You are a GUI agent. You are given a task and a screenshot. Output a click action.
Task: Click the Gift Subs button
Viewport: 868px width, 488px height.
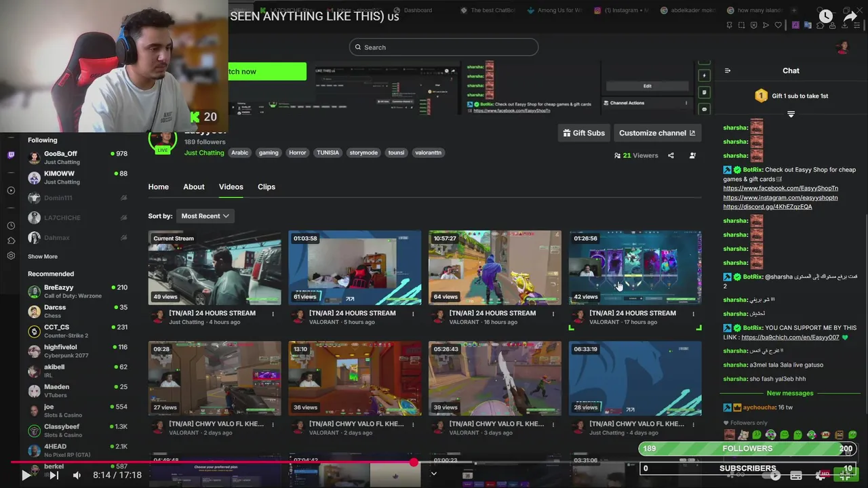(584, 133)
